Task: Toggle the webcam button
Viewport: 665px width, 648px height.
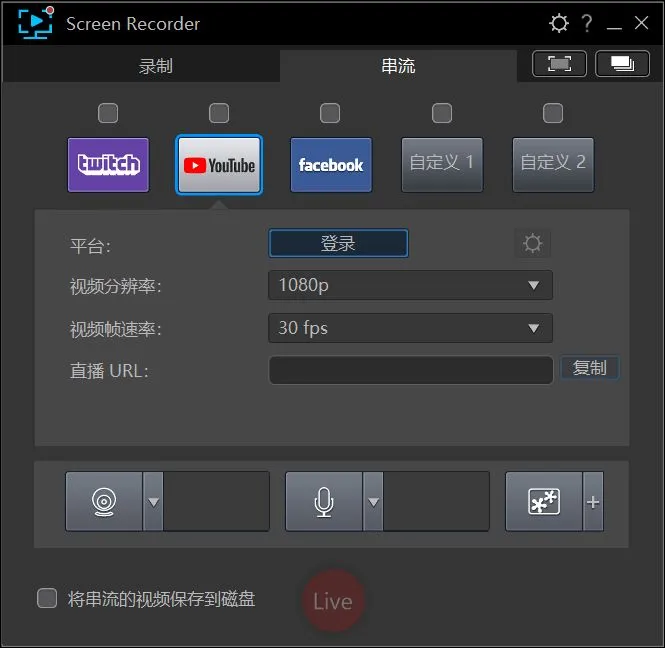Action: pos(104,501)
